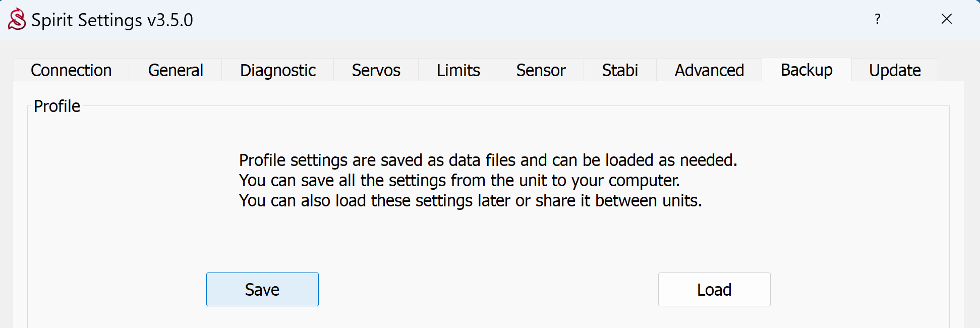View the Advanced tab
980x328 pixels.
[x=709, y=70]
